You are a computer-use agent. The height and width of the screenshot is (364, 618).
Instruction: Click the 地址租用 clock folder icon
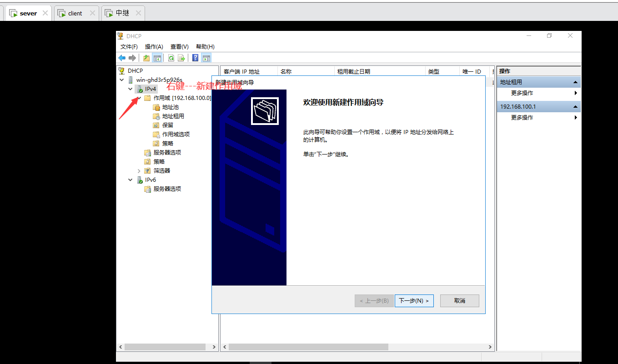(x=156, y=116)
